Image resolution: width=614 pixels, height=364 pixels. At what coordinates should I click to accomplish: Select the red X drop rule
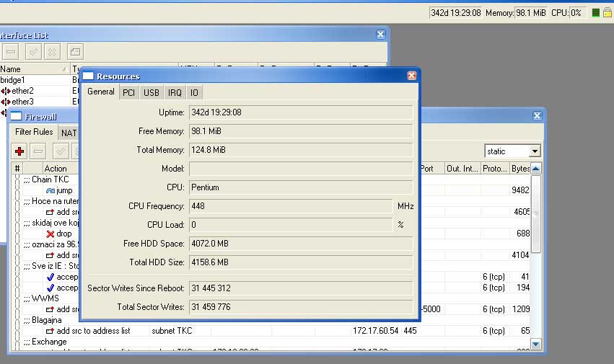click(50, 234)
